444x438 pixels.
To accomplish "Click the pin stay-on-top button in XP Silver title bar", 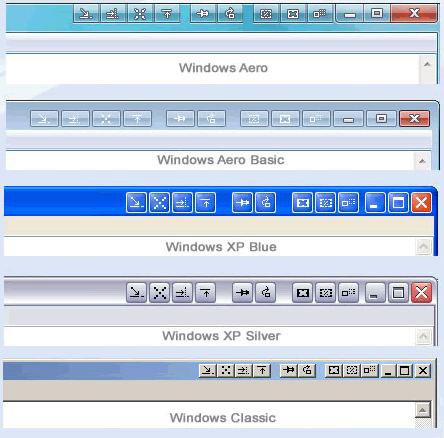I will pyautogui.click(x=242, y=292).
